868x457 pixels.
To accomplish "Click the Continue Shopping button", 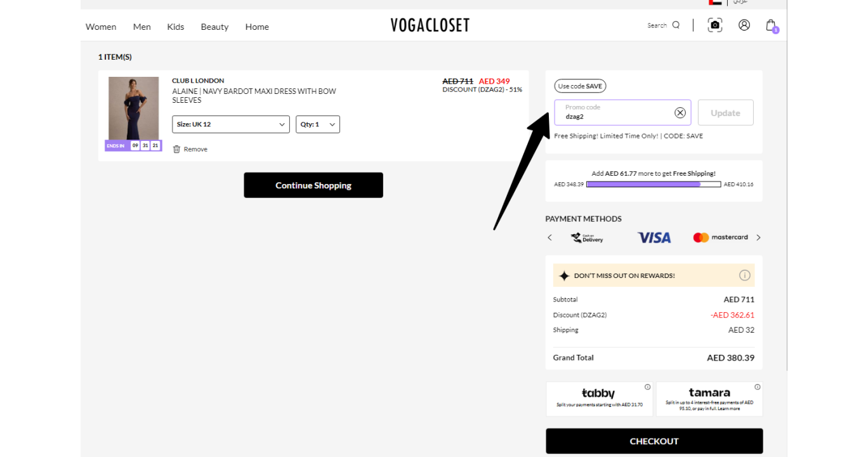I will click(313, 185).
